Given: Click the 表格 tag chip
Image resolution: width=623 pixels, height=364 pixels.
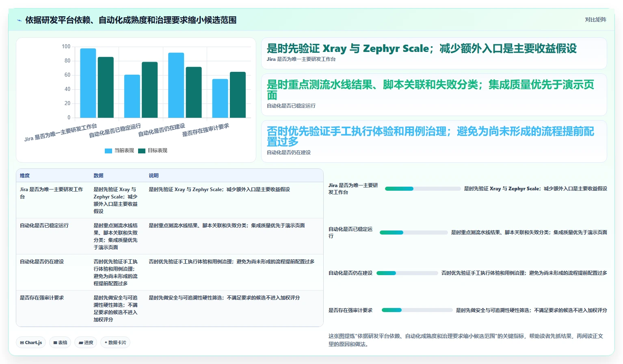Looking at the screenshot, I should point(60,342).
